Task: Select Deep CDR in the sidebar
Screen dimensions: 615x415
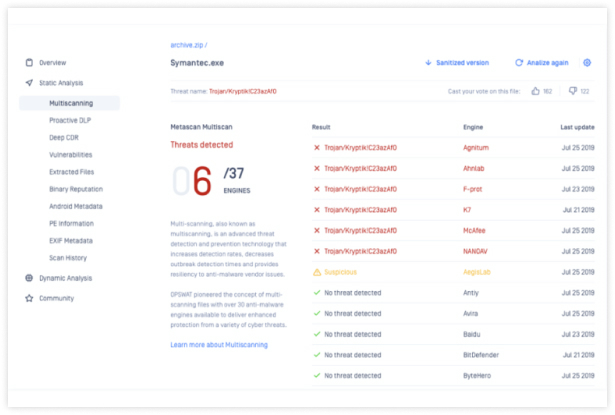Action: (64, 137)
